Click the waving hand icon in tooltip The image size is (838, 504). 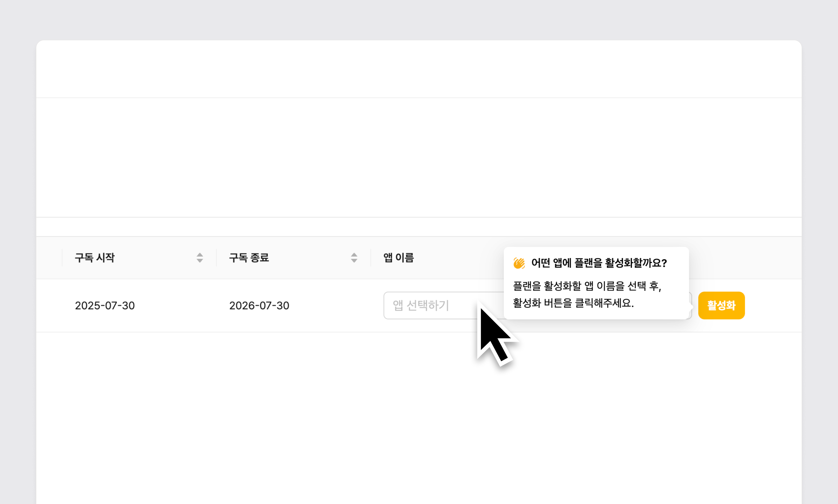(519, 263)
